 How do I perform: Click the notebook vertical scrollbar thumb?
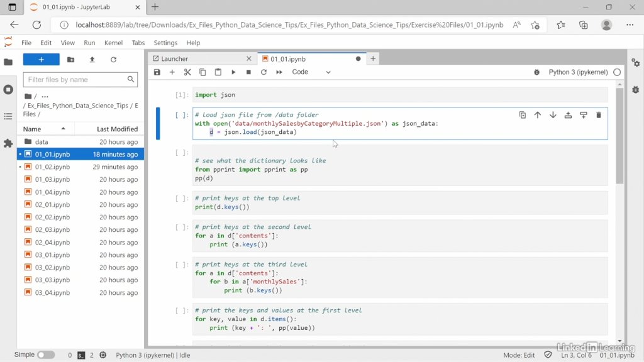[x=619, y=136]
